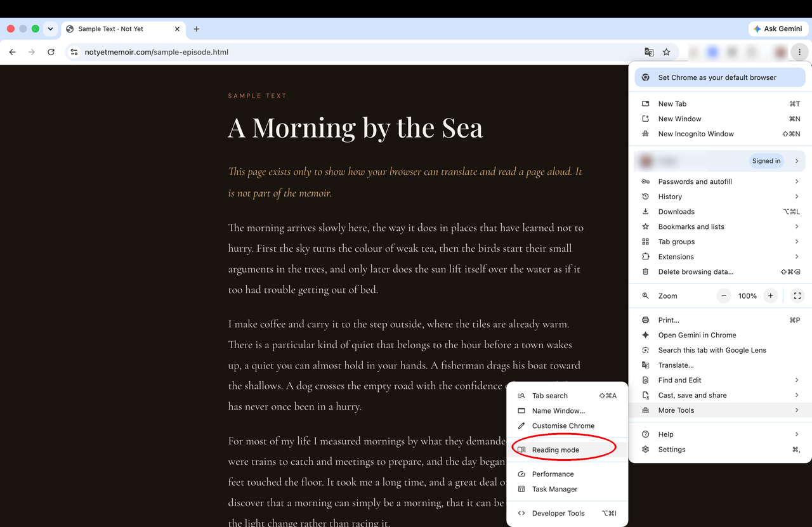The width and height of the screenshot is (812, 527).
Task: Expand Find and Edit submenu
Action: point(720,381)
